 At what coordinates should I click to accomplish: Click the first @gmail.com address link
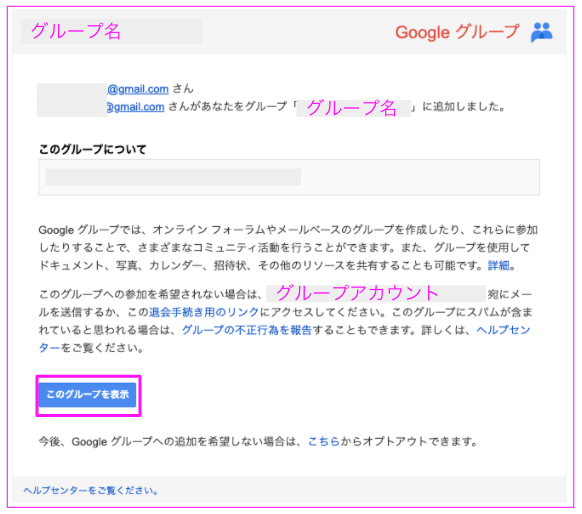tap(138, 89)
